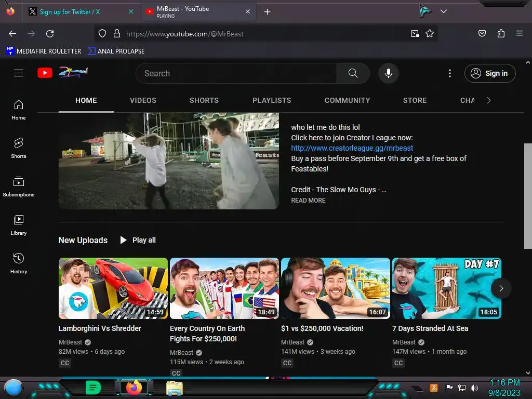Click 7 Days Stranded At Sea title
Viewport: 532px width, 399px height.
pos(430,328)
